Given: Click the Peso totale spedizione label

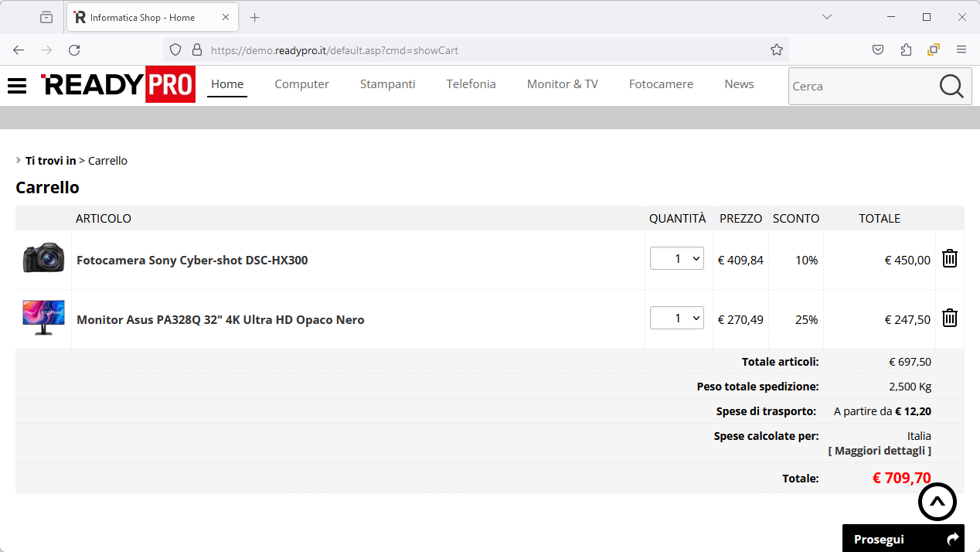Looking at the screenshot, I should click(757, 387).
